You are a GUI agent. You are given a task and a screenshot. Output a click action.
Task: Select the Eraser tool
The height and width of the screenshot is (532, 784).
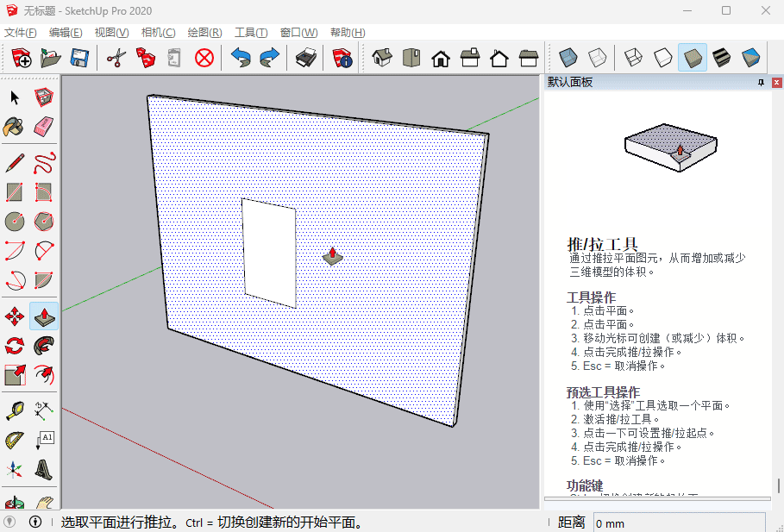point(44,127)
